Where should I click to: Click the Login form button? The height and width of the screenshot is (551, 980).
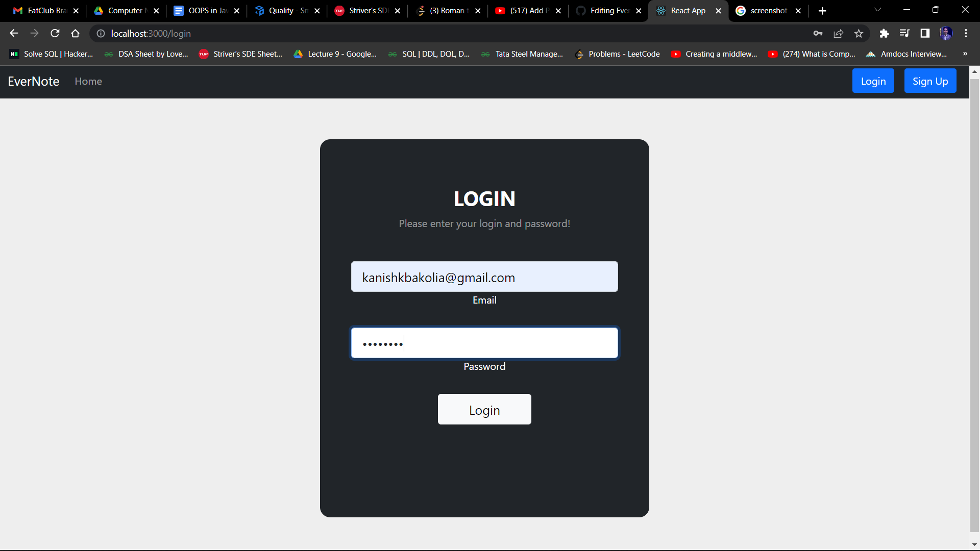484,409
